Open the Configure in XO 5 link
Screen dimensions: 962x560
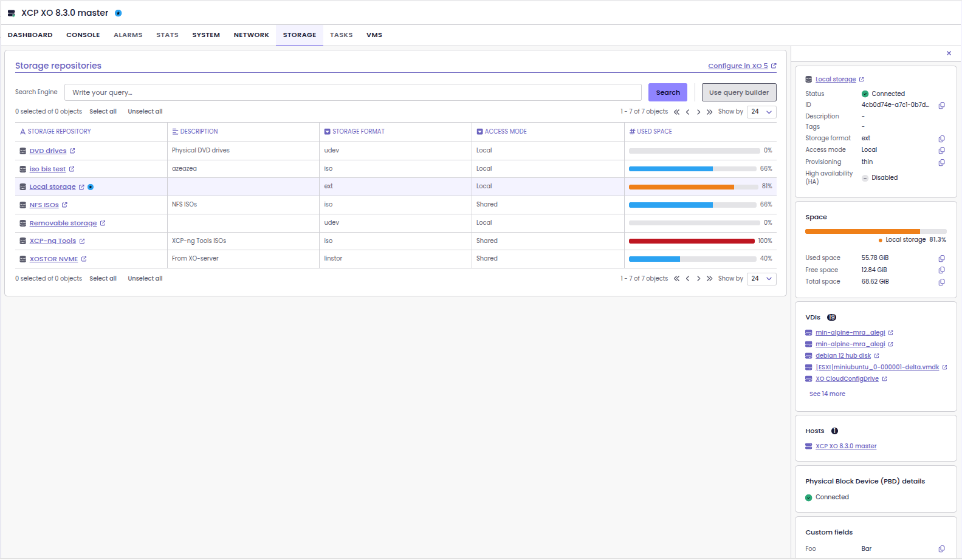738,66
